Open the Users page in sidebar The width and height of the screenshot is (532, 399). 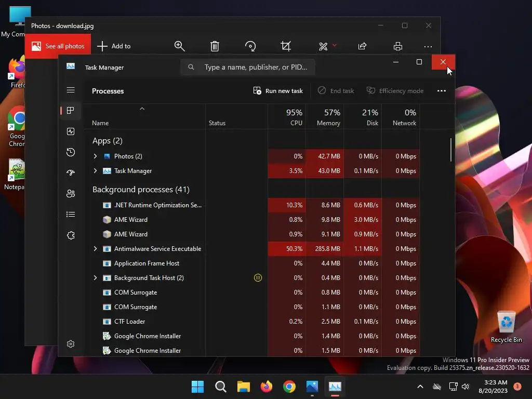pyautogui.click(x=71, y=193)
